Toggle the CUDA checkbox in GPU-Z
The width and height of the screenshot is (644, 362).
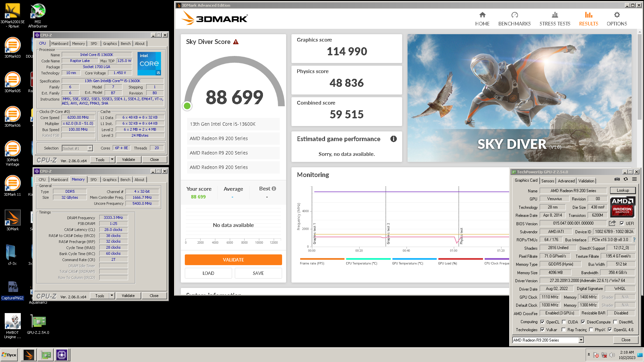(x=564, y=322)
